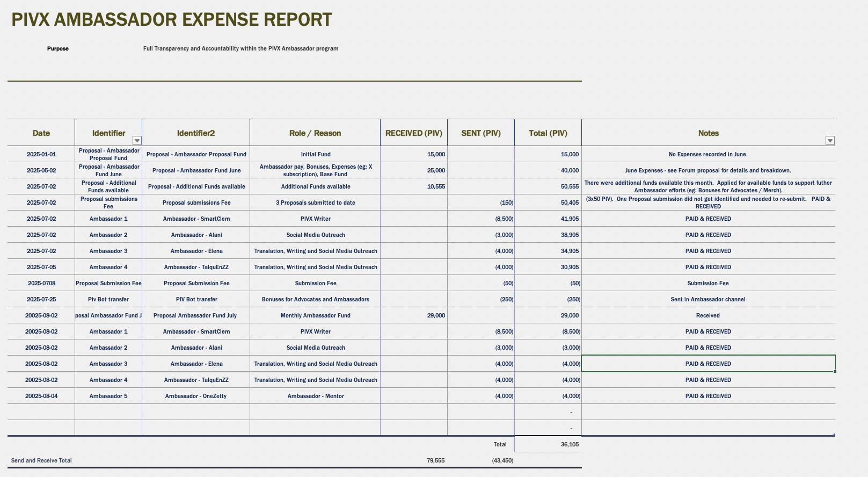Open the Identifier column filter dropdown
Screen dimensions: 868x477
(137, 141)
